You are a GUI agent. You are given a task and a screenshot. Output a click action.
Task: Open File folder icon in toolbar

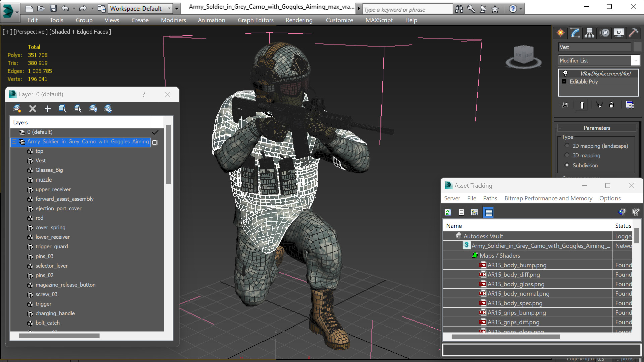point(41,8)
